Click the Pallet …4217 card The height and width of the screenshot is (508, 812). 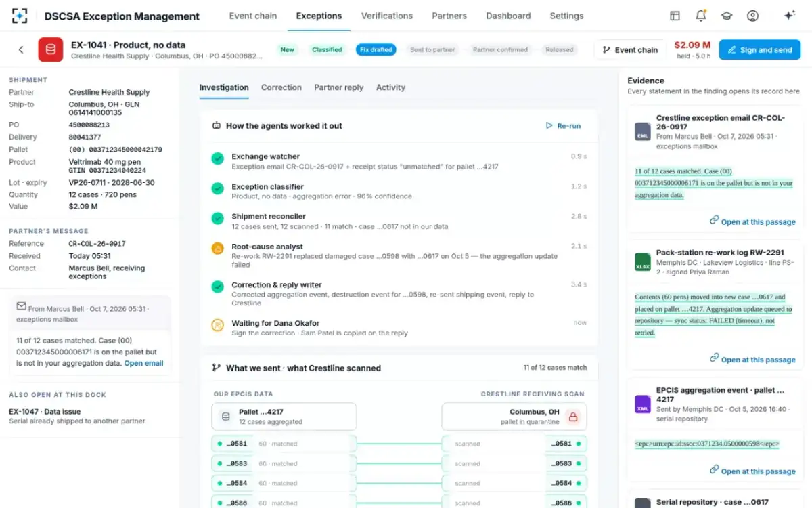tap(284, 417)
